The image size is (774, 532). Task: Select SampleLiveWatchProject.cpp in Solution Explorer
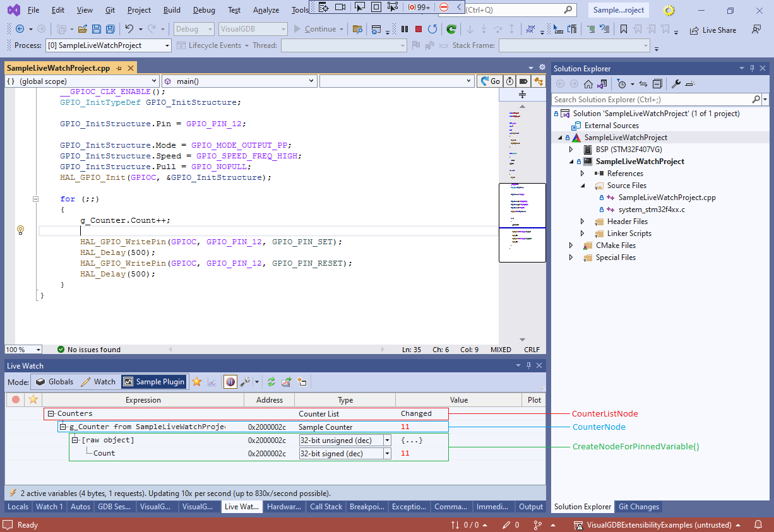click(x=667, y=198)
